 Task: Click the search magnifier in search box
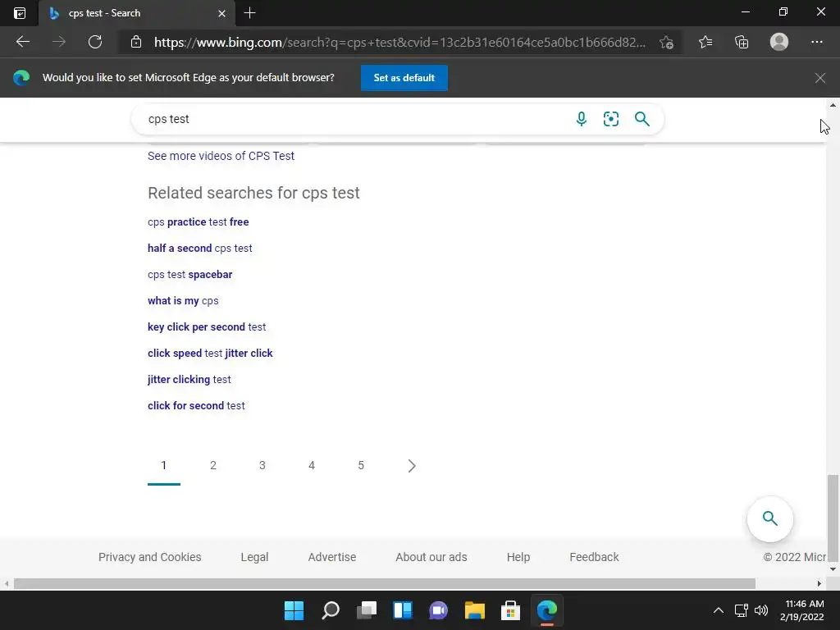coord(641,119)
